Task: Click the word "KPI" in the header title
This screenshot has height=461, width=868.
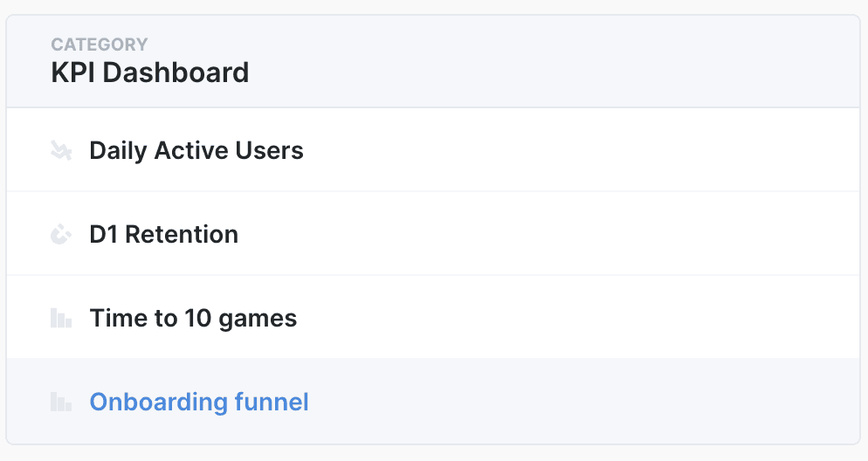Action: click(73, 72)
